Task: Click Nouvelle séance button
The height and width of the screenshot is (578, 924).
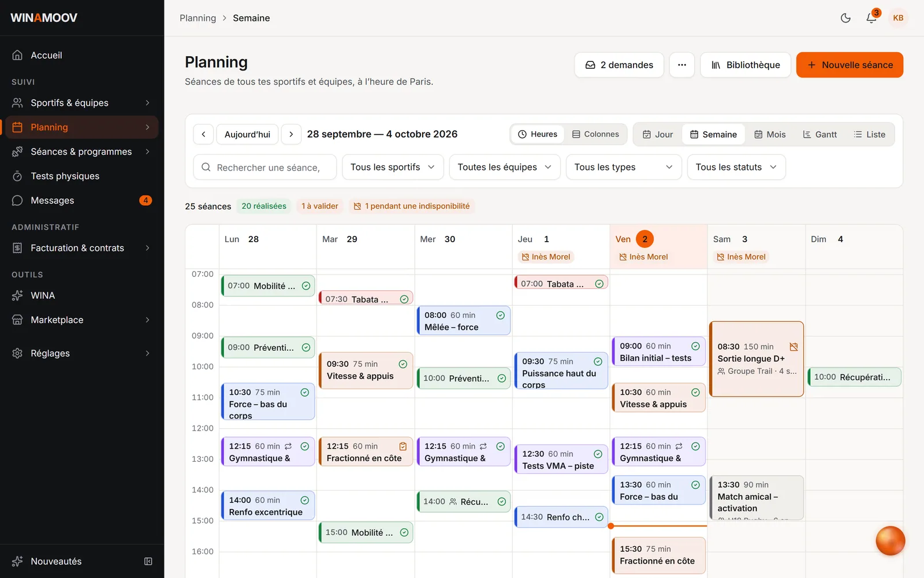Action: [x=850, y=65]
